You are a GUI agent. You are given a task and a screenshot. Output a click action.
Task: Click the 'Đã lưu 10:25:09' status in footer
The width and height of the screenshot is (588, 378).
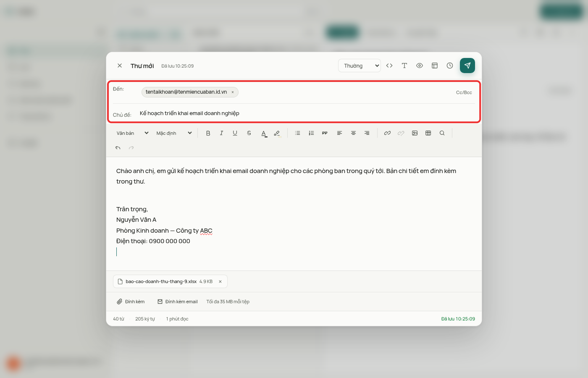(x=458, y=319)
